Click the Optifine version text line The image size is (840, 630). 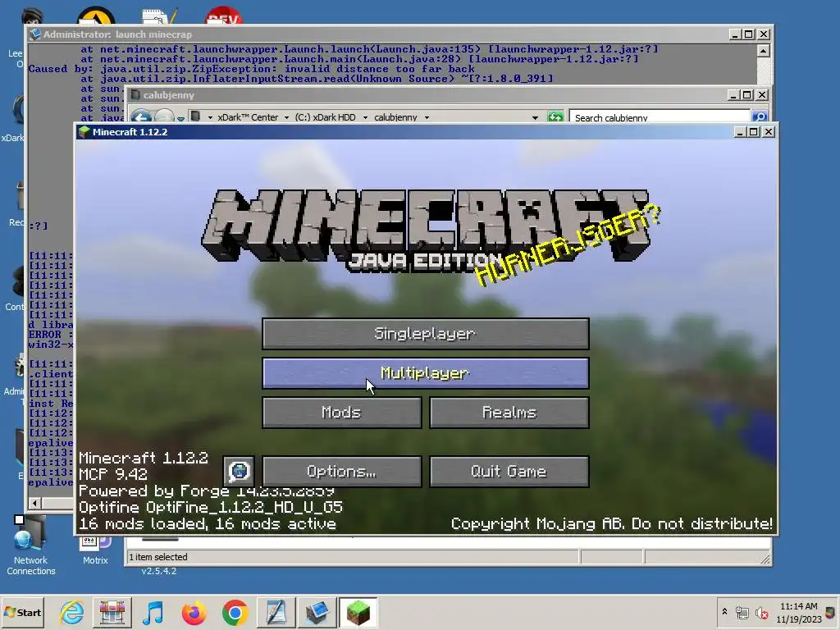click(x=211, y=507)
